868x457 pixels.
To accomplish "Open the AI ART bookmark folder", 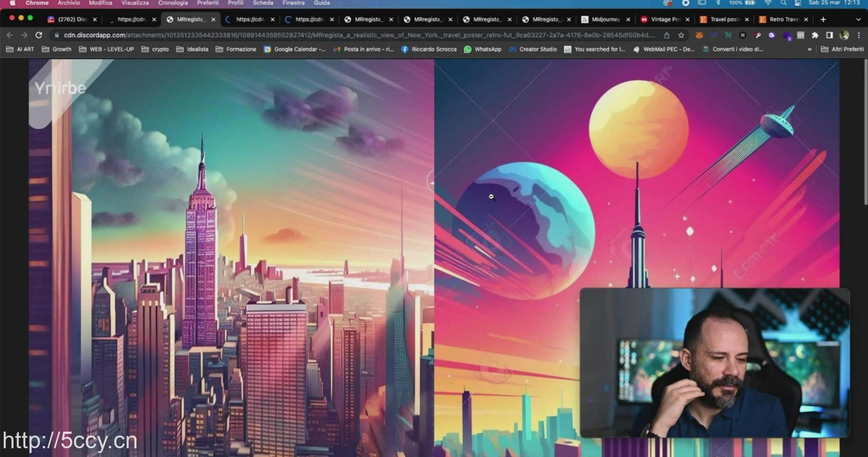I will 20,49.
